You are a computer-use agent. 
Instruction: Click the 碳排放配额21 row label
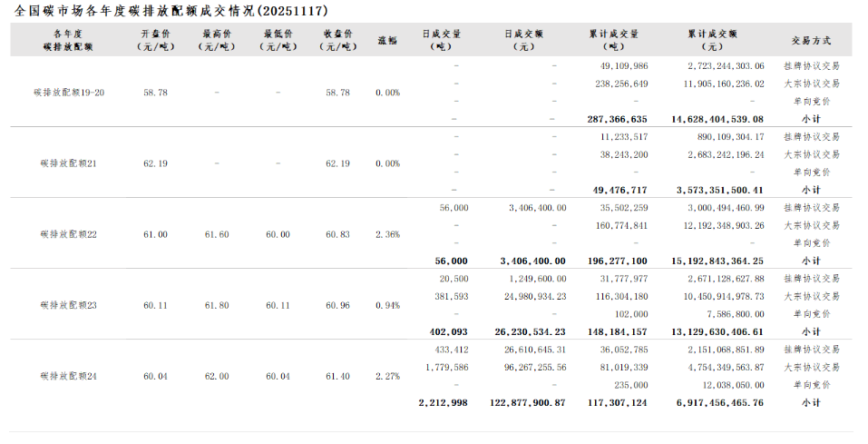(x=68, y=163)
